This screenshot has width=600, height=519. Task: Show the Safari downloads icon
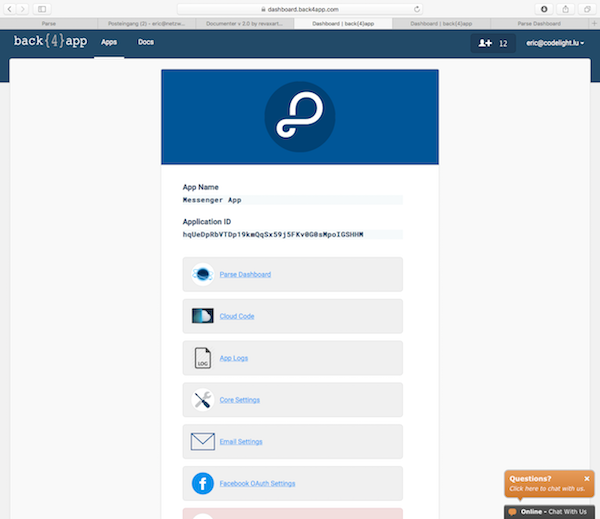coord(544,9)
